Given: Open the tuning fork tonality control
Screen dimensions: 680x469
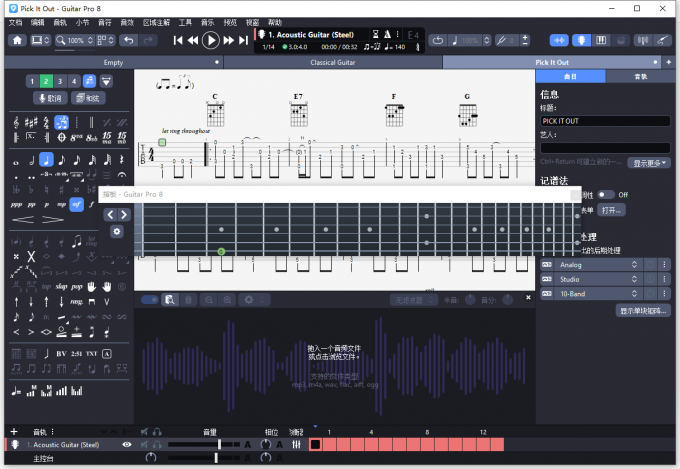Looking at the screenshot, I should tap(501, 40).
